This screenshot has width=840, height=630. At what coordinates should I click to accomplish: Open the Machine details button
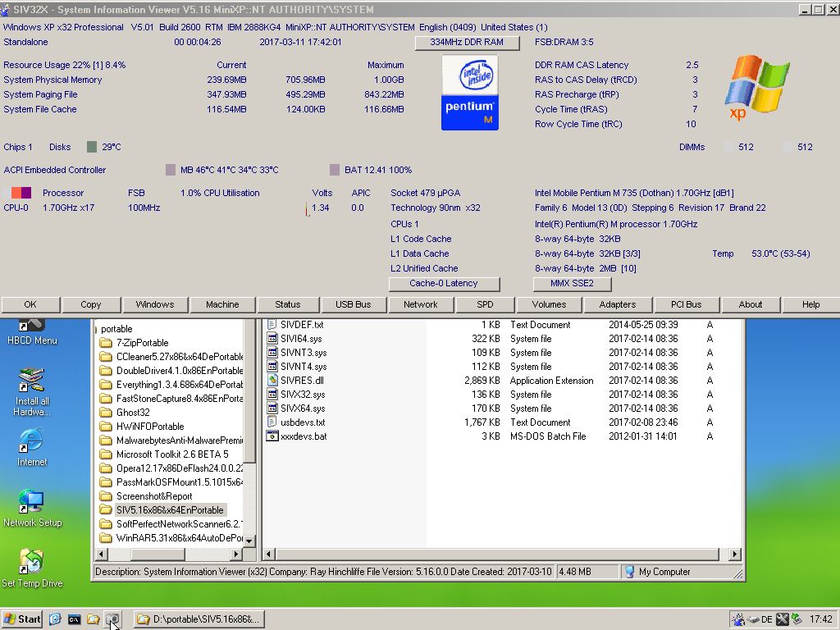point(222,304)
